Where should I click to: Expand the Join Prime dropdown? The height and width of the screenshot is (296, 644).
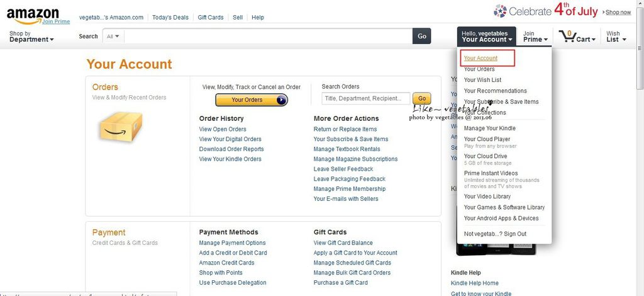coord(535,37)
